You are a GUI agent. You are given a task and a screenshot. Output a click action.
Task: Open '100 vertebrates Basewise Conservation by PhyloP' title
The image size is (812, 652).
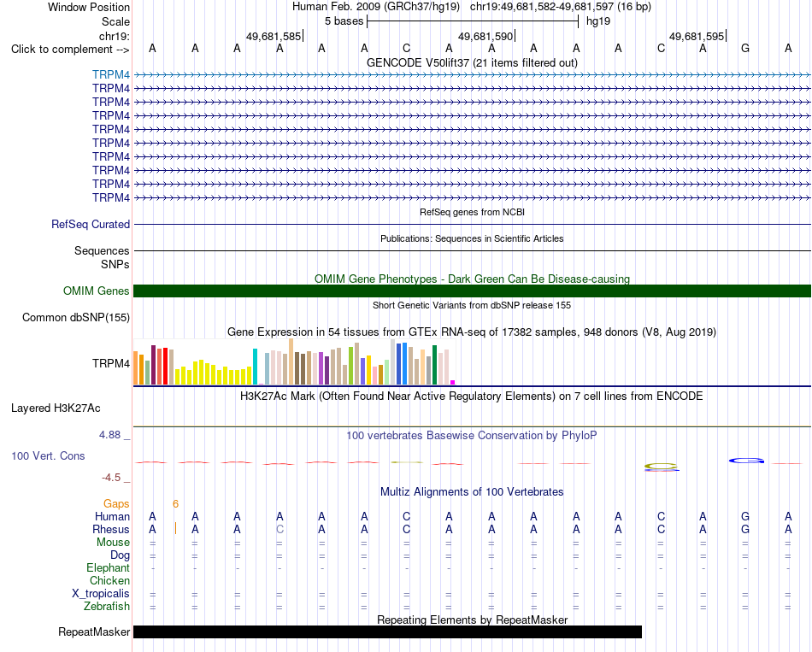coord(472,435)
